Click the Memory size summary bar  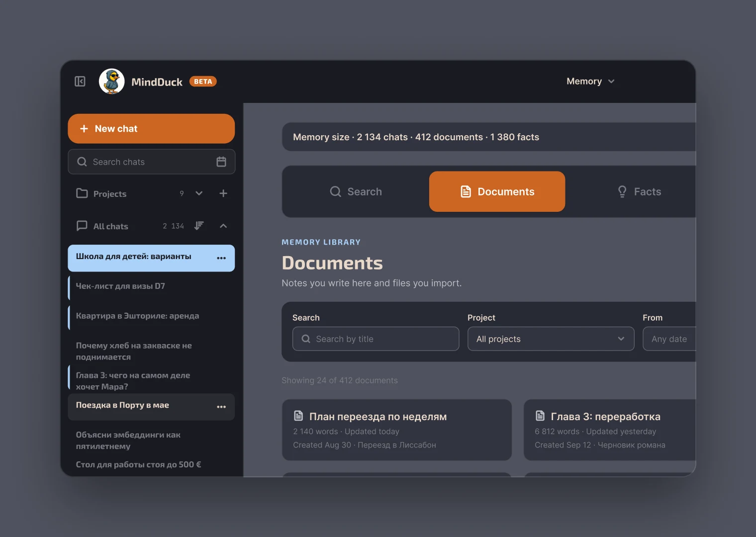point(489,137)
